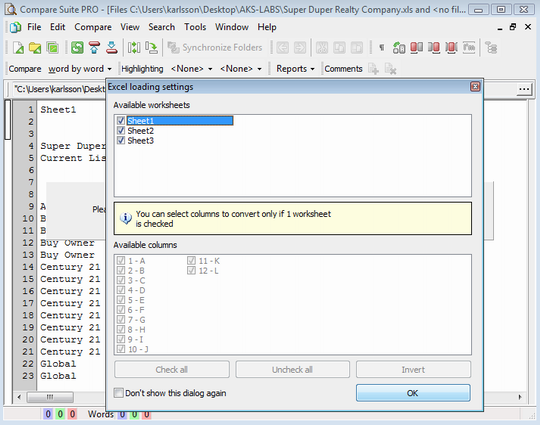Viewport: 540px width, 425px height.
Task: Click the grayed cut scissors icon
Action: tap(322, 48)
